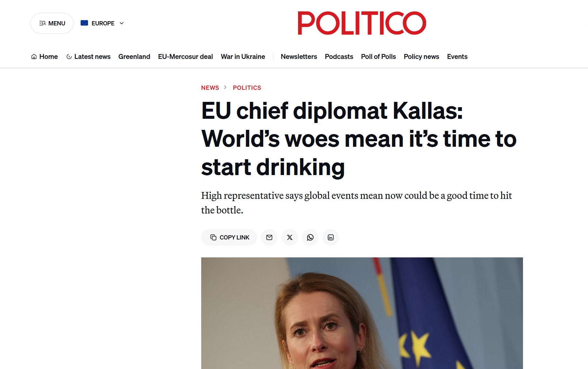Open Newsletters from the navigation bar
Viewport: 588px width, 369px height.
(299, 57)
